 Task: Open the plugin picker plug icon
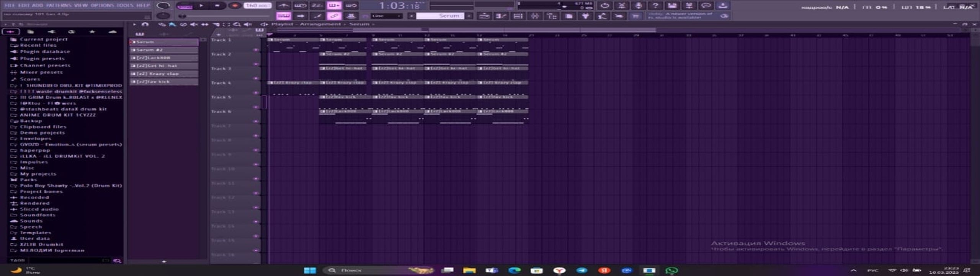(585, 16)
